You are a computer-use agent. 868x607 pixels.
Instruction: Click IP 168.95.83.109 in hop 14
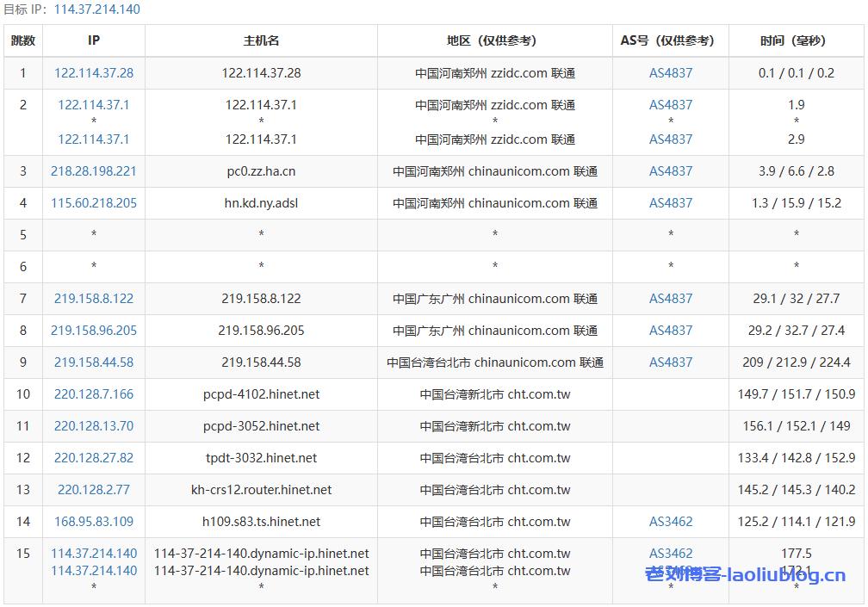[93, 521]
